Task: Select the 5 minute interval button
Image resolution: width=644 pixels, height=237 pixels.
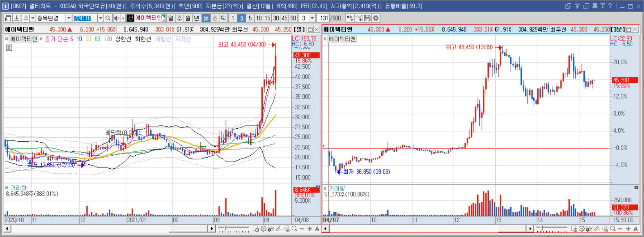Action: click(250, 18)
